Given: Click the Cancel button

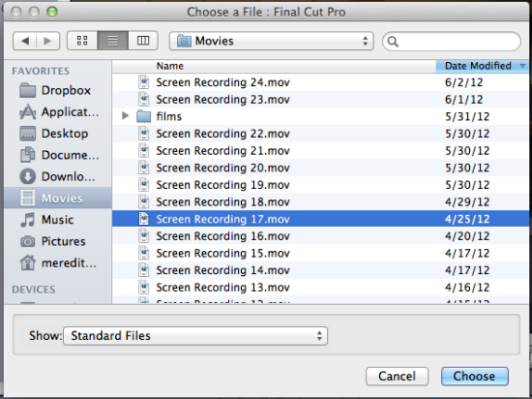Looking at the screenshot, I should click(x=397, y=376).
